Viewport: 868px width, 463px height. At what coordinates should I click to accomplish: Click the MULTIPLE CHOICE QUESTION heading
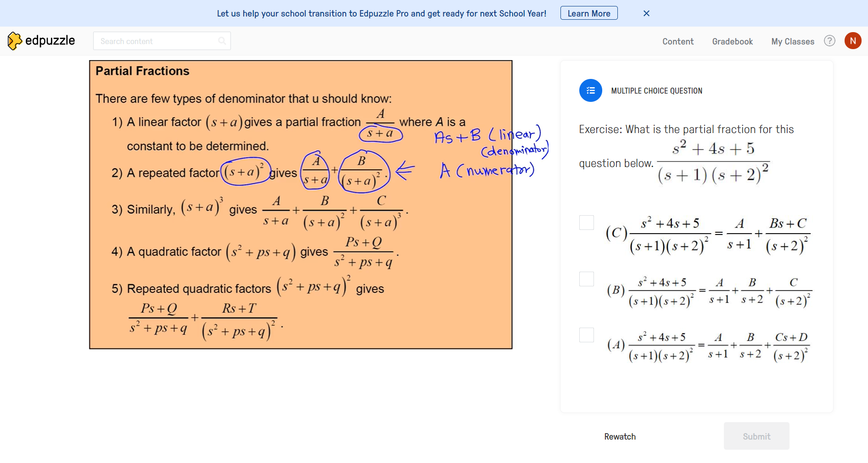point(656,90)
